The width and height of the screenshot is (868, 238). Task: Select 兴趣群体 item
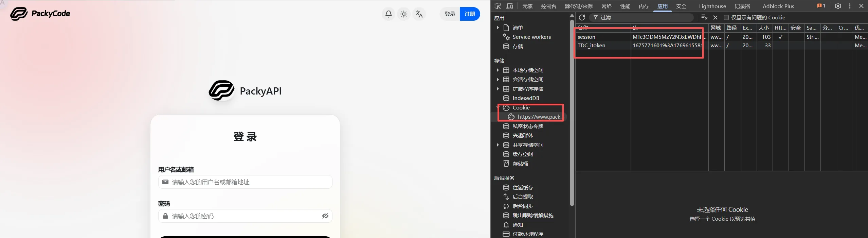click(x=523, y=135)
